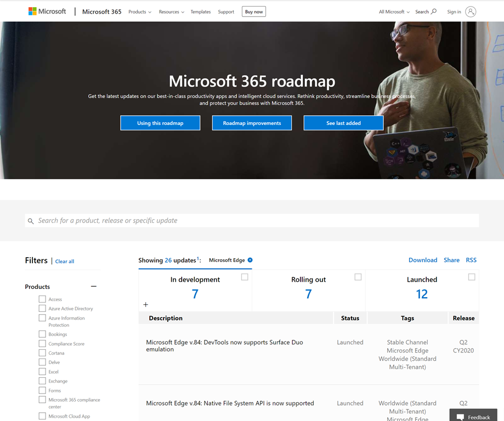The image size is (504, 421).
Task: Click the search magnifier inside the product search bar
Action: click(31, 220)
